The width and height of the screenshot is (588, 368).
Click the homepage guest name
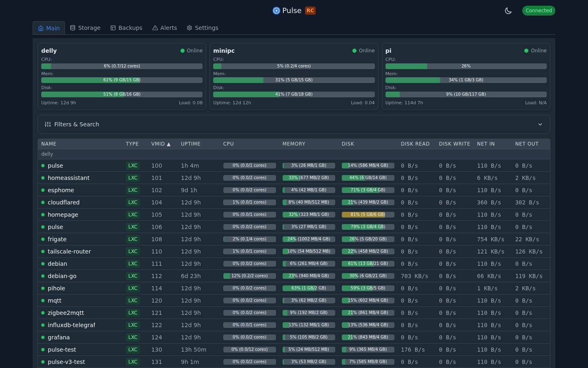coord(63,215)
